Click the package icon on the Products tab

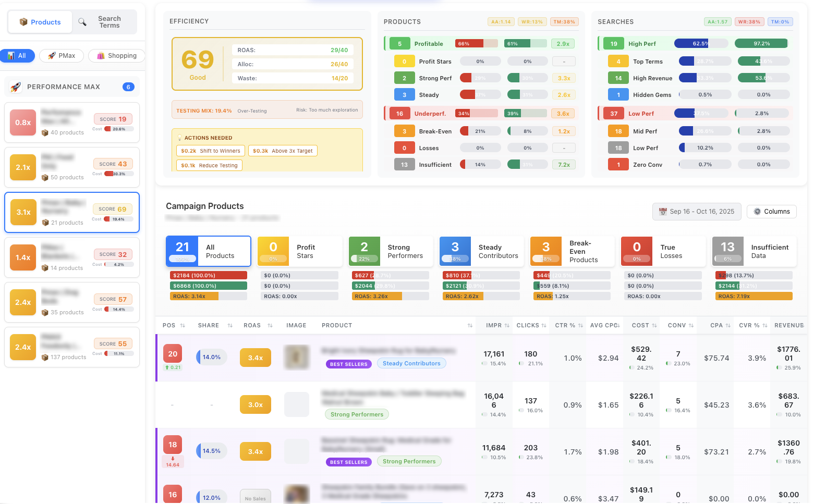(x=23, y=22)
